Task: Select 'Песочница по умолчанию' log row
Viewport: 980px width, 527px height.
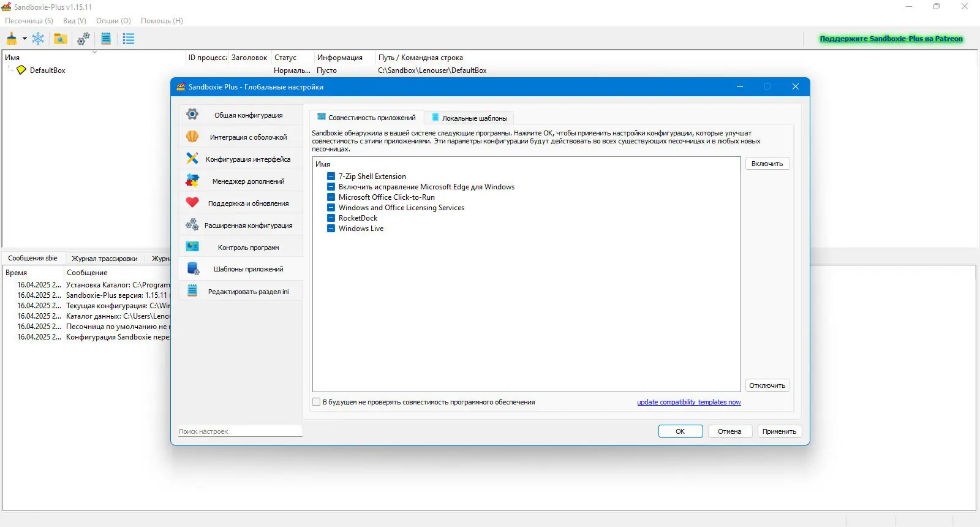Action: tap(118, 326)
